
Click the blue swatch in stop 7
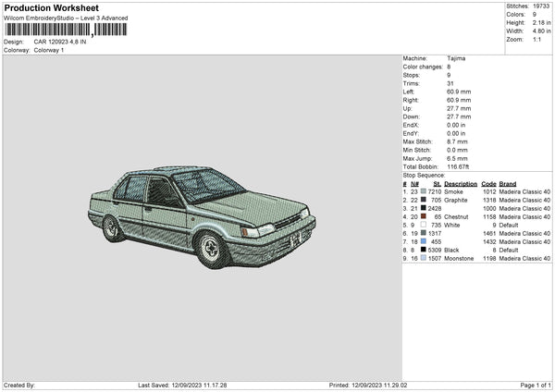tap(424, 241)
